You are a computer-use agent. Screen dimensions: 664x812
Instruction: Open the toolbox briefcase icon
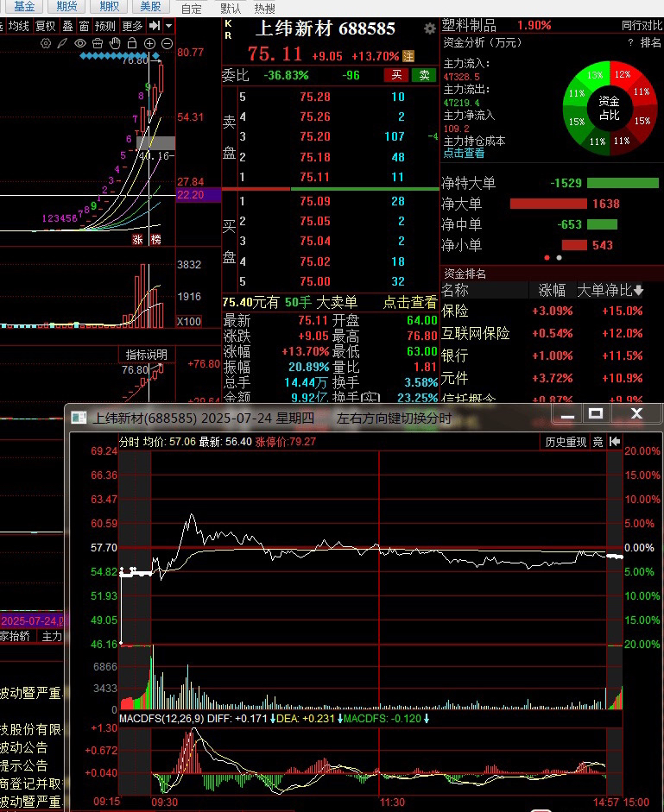click(x=98, y=43)
